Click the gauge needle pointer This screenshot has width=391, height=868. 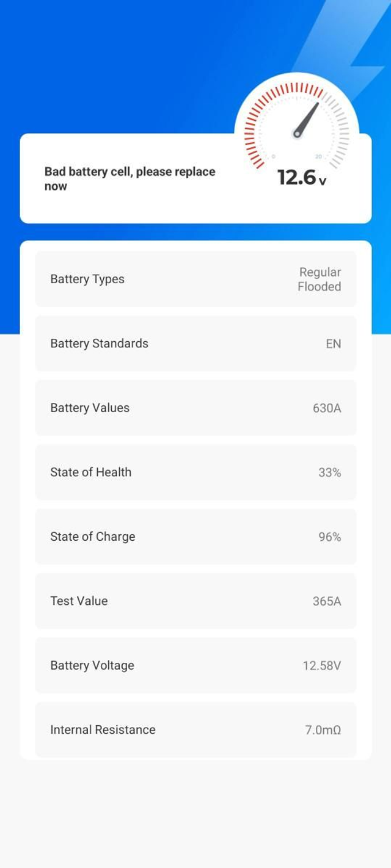[307, 119]
